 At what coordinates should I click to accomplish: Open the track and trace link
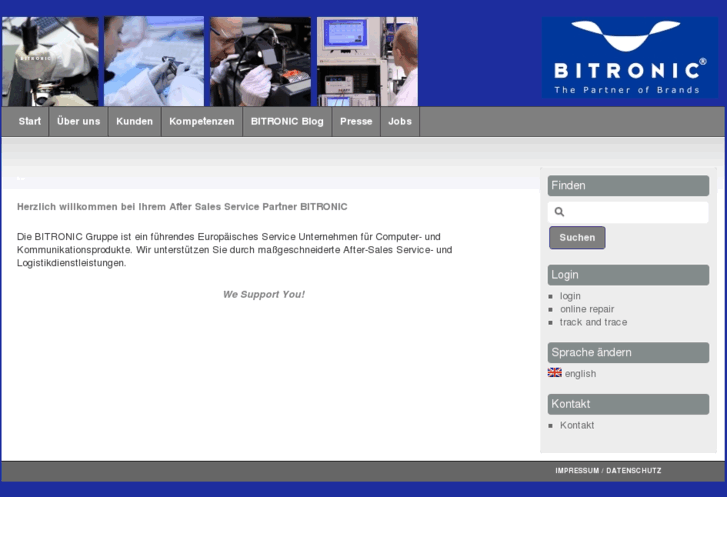pos(593,322)
